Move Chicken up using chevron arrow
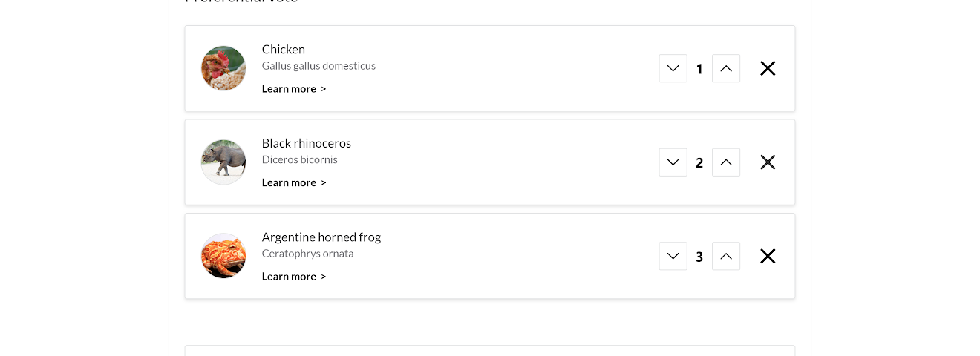 (726, 68)
